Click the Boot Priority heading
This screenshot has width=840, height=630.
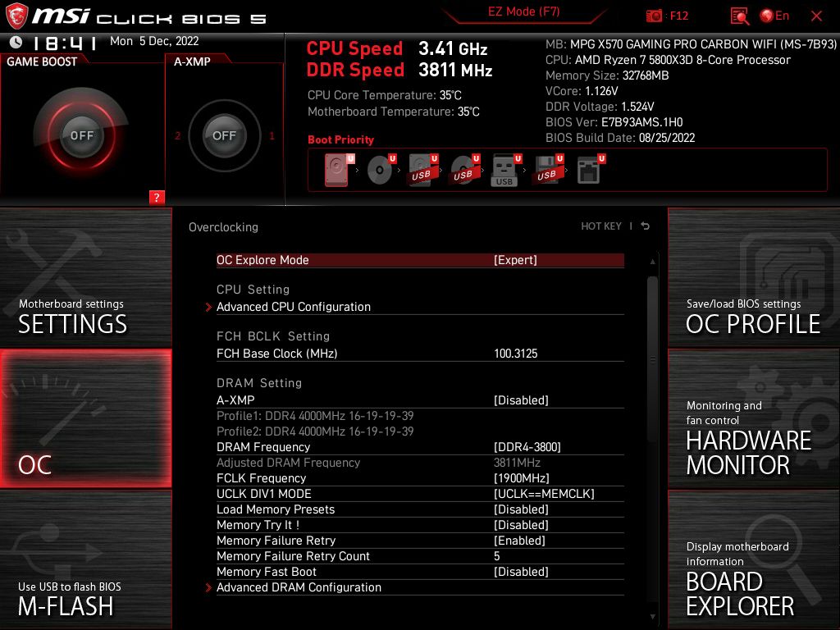pyautogui.click(x=340, y=139)
